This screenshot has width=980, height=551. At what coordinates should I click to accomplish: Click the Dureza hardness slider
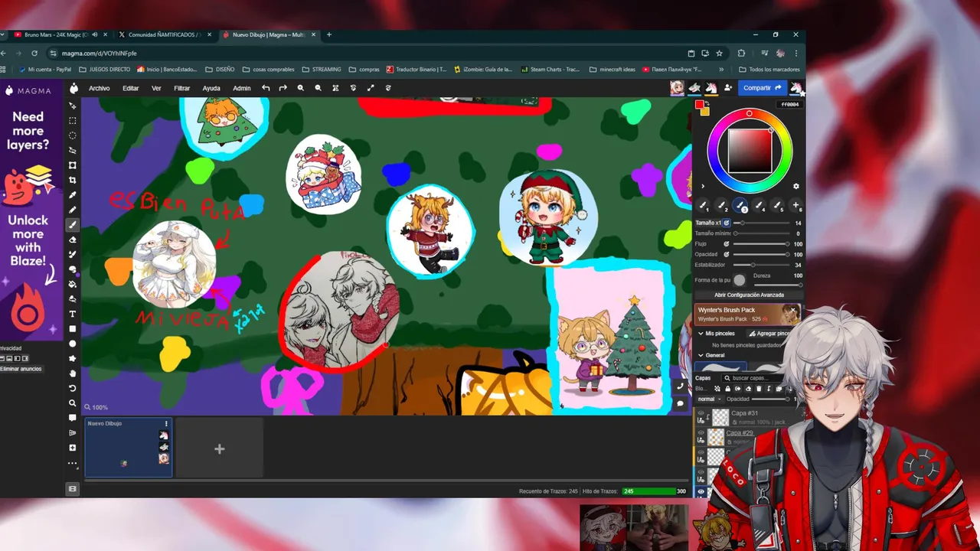pos(776,285)
